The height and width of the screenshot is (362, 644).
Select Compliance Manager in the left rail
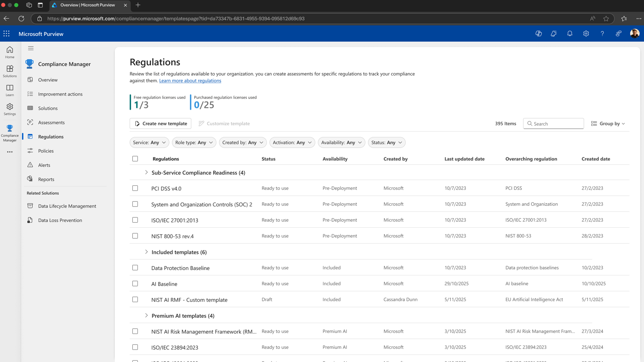tap(10, 133)
